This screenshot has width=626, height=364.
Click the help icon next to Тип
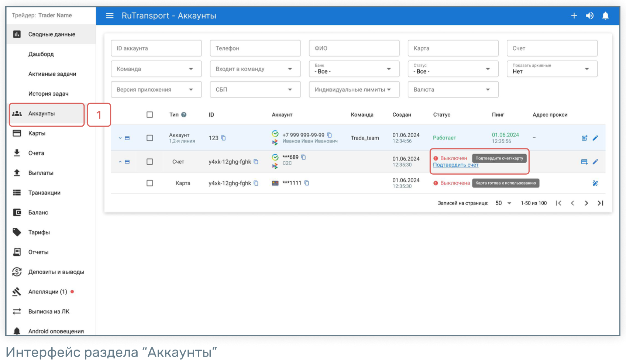184,115
